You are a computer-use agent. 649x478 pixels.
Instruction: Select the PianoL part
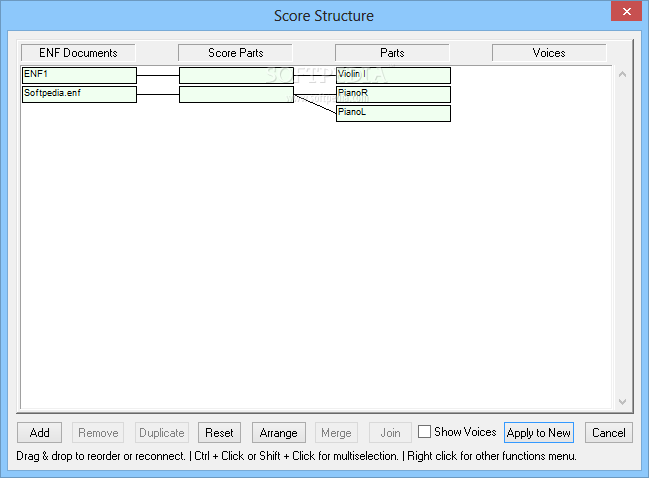pyautogui.click(x=393, y=113)
